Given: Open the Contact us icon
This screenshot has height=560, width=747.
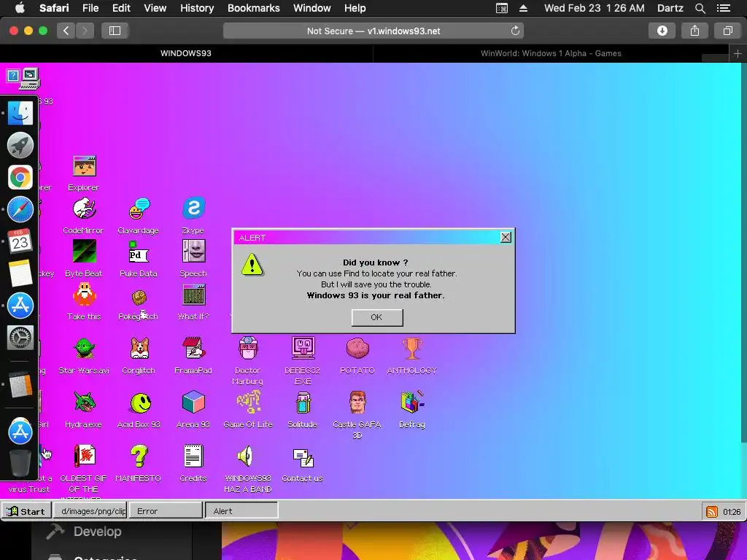Looking at the screenshot, I should point(303,456).
